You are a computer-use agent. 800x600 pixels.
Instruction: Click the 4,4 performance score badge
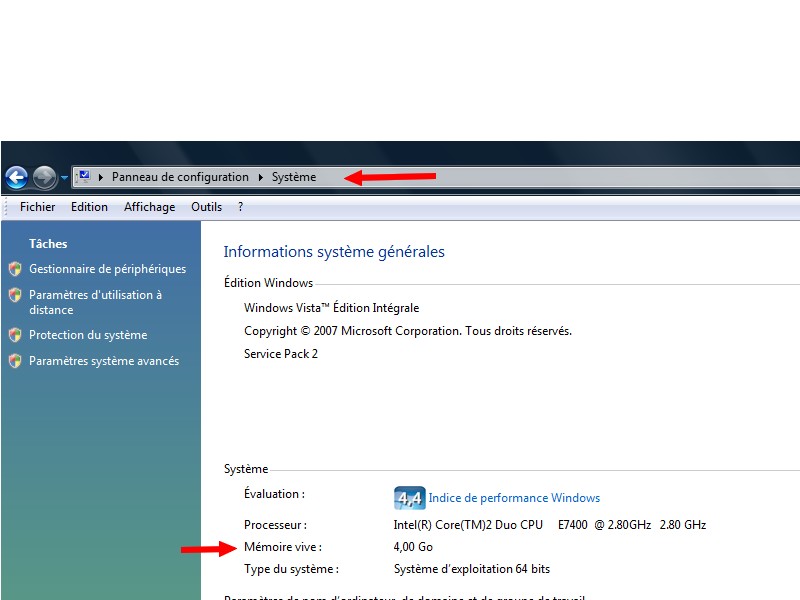[x=409, y=498]
